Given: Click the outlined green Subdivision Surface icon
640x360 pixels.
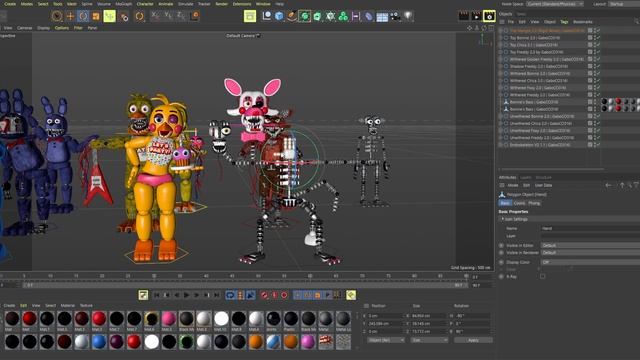Looking at the screenshot, I should [x=304, y=16].
